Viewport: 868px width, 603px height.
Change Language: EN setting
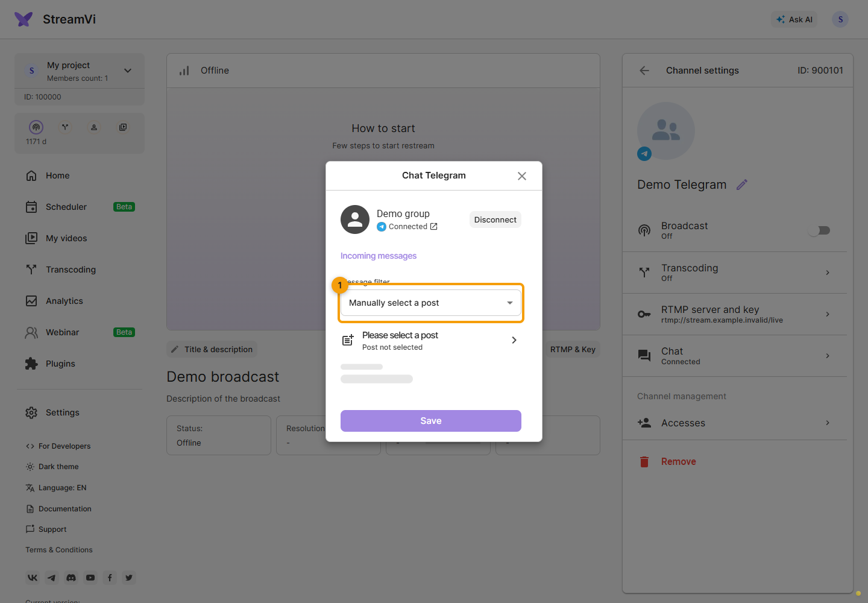coord(56,488)
